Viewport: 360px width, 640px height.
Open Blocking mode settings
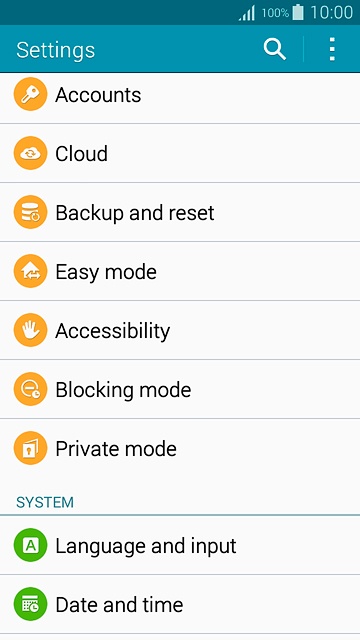point(180,389)
